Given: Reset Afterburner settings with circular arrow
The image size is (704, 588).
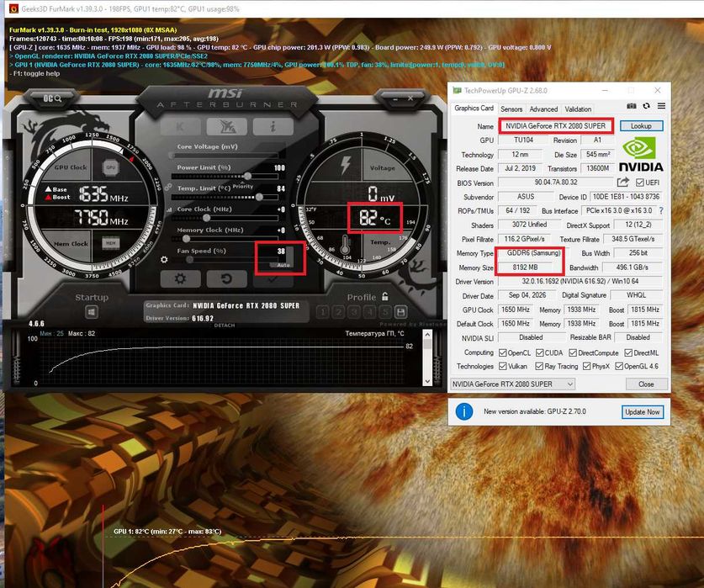Looking at the screenshot, I should point(227,278).
